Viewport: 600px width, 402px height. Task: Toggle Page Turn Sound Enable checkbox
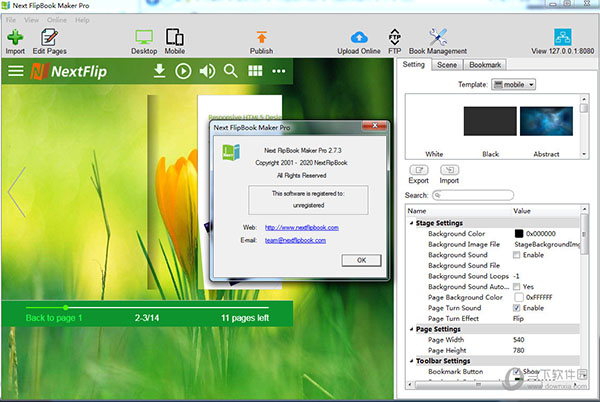coord(516,308)
